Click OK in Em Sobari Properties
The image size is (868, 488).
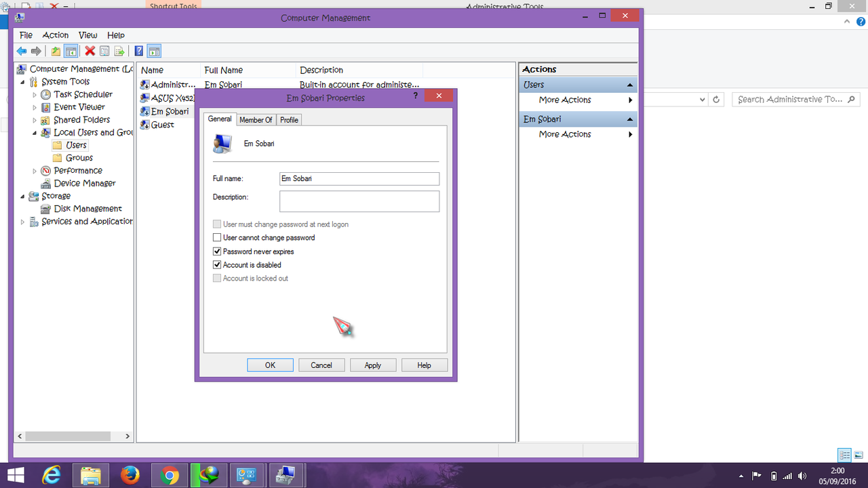(x=270, y=365)
